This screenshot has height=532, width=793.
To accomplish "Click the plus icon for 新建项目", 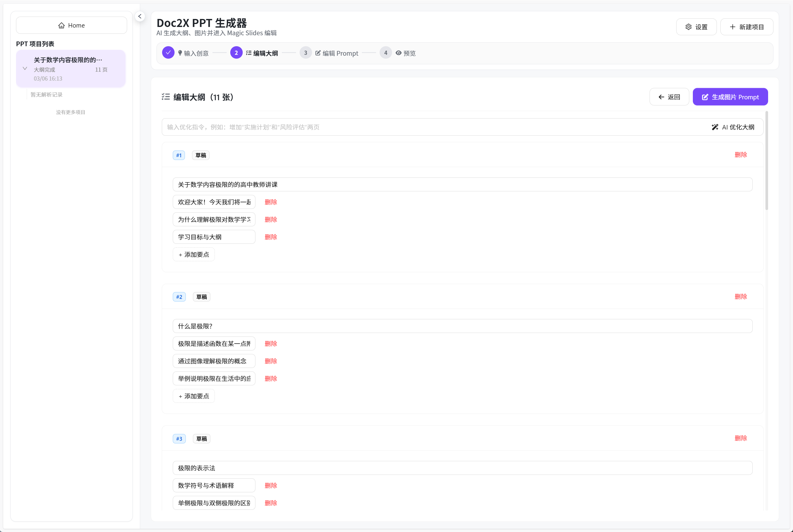I will coord(732,27).
